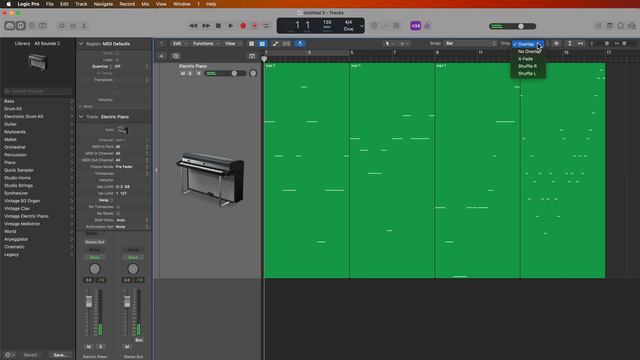
Task: Toggle Global Tracks button
Action: pyautogui.click(x=252, y=56)
